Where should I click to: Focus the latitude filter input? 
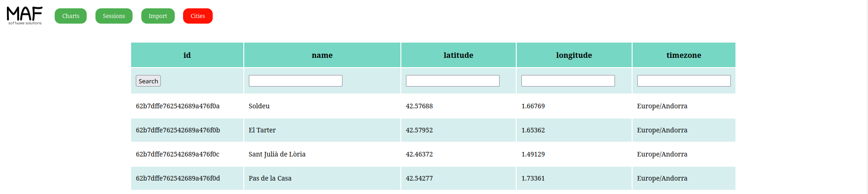(x=453, y=81)
